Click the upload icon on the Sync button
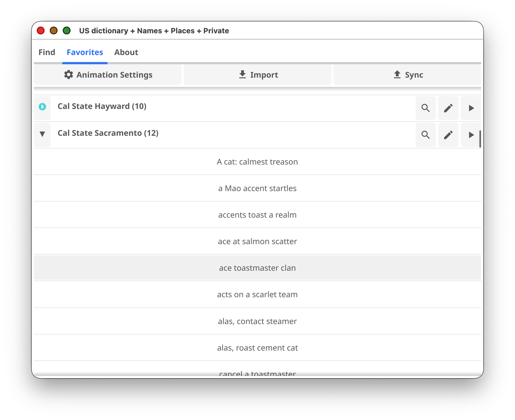515x420 pixels. point(397,75)
